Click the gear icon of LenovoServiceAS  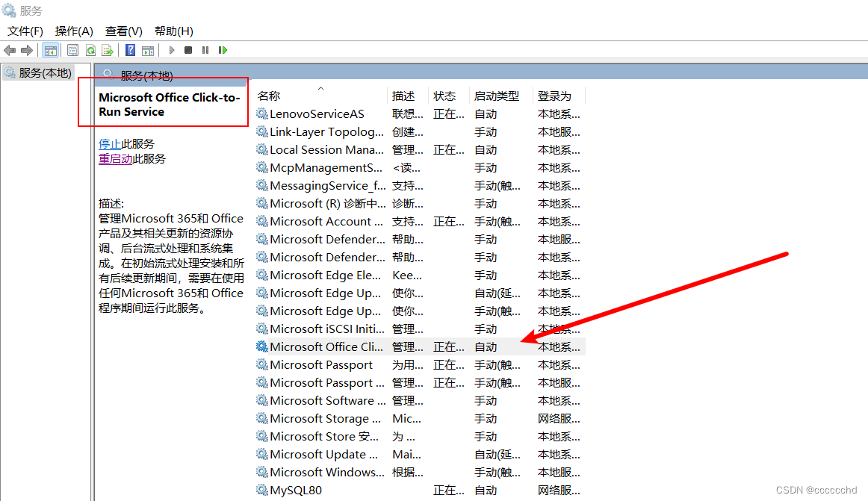(x=262, y=114)
